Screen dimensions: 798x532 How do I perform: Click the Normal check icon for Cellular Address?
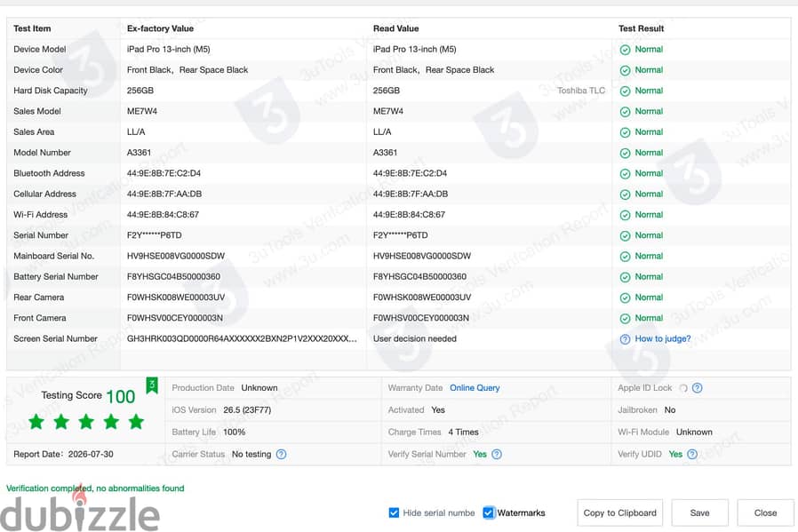pos(625,195)
